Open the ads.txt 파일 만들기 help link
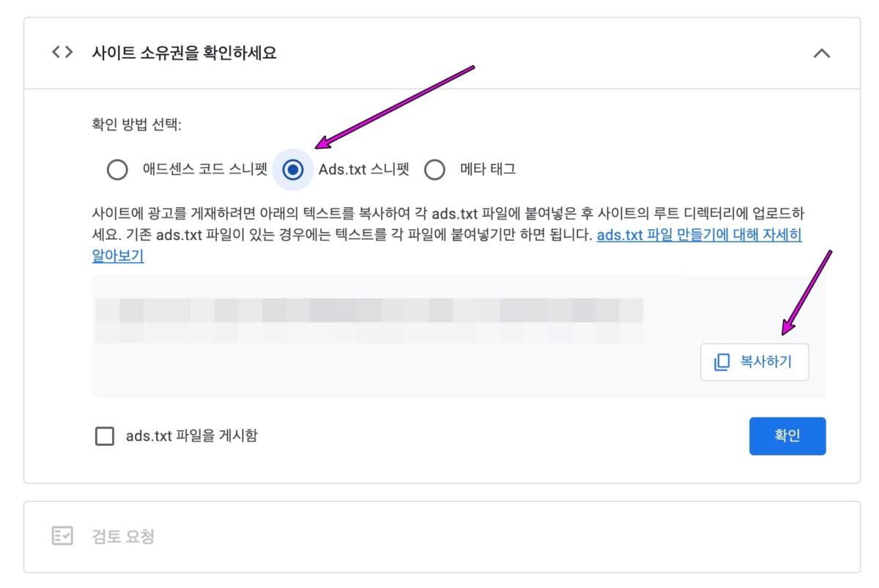The width and height of the screenshot is (879, 588). pos(699,236)
